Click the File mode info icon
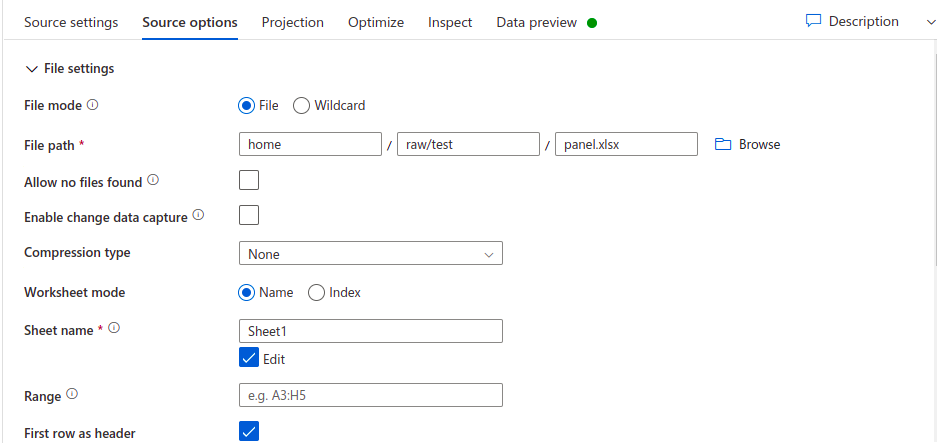This screenshot has width=937, height=443. point(92,105)
